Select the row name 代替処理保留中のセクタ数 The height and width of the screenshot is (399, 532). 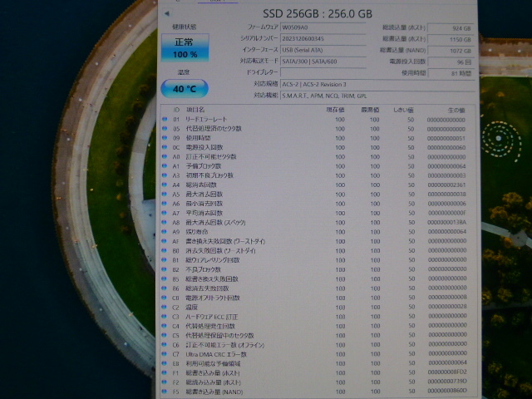[x=219, y=336]
